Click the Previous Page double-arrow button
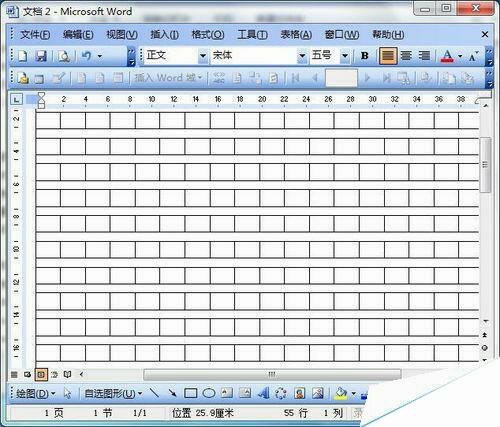The image size is (500, 427). pyautogui.click(x=485, y=335)
